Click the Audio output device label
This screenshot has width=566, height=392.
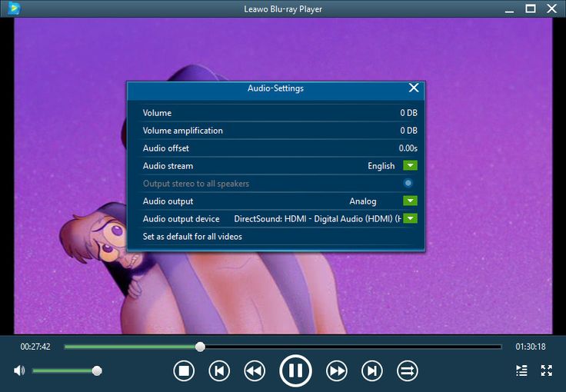tap(181, 219)
